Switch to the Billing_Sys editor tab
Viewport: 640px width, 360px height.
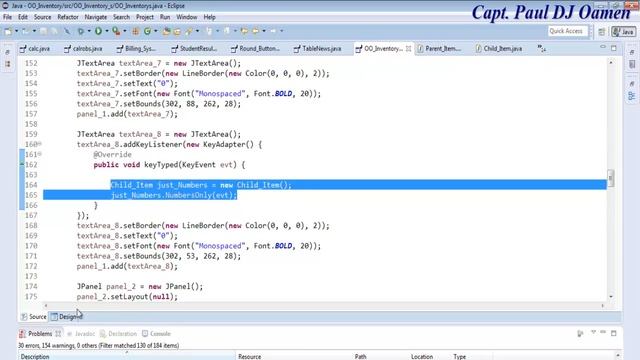(x=136, y=49)
